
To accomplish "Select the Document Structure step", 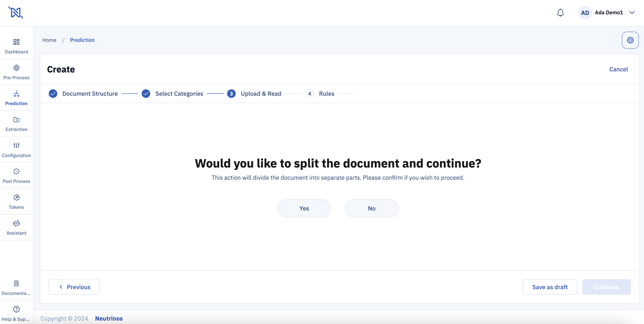I will (x=90, y=93).
